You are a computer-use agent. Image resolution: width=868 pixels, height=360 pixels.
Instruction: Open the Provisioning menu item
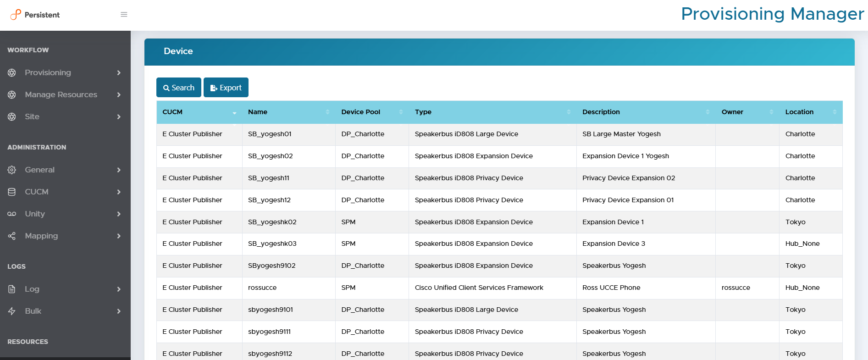[65, 72]
